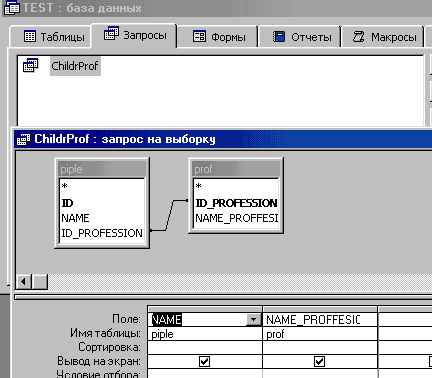The width and height of the screenshot is (432, 378).
Task: Uncheck show-on-screen box for NAME column
Action: pyautogui.click(x=204, y=361)
